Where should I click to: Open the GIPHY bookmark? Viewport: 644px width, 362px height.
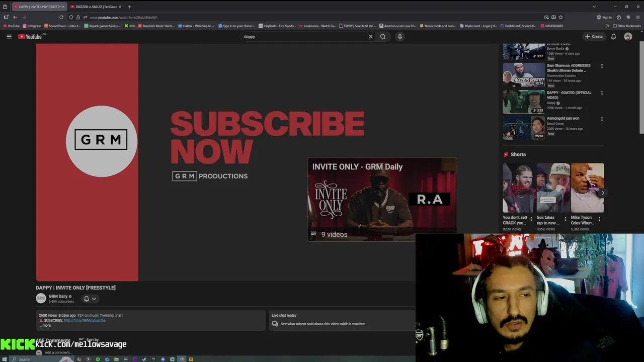tap(357, 26)
